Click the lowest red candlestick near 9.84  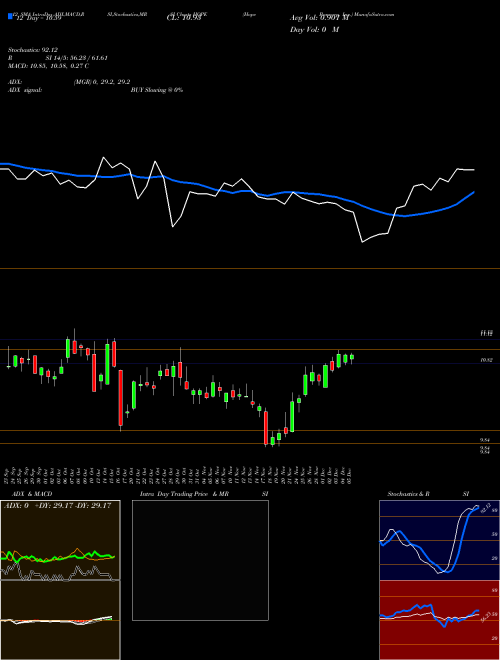click(266, 428)
